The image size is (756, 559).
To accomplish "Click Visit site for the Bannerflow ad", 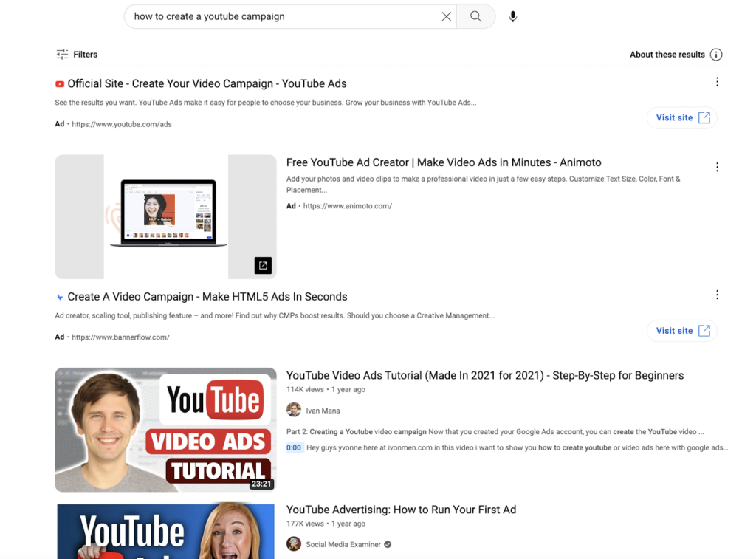I will click(682, 331).
